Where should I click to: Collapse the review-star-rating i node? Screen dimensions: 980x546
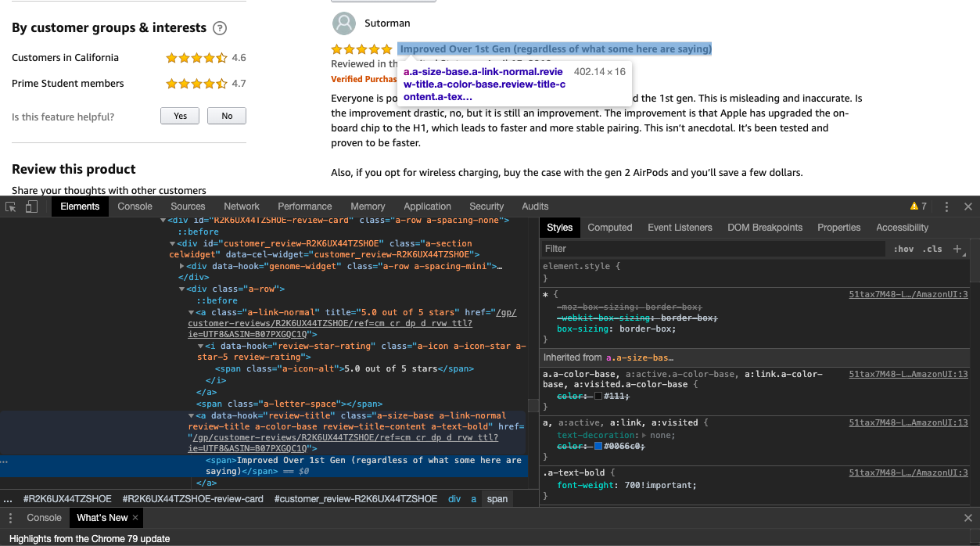tap(201, 346)
